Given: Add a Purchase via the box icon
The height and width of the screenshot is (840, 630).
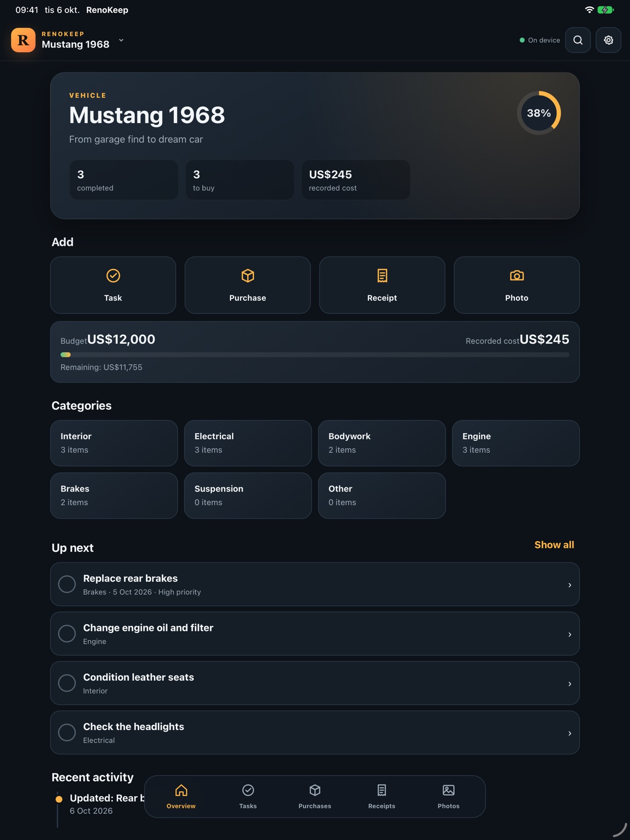Looking at the screenshot, I should [x=248, y=285].
